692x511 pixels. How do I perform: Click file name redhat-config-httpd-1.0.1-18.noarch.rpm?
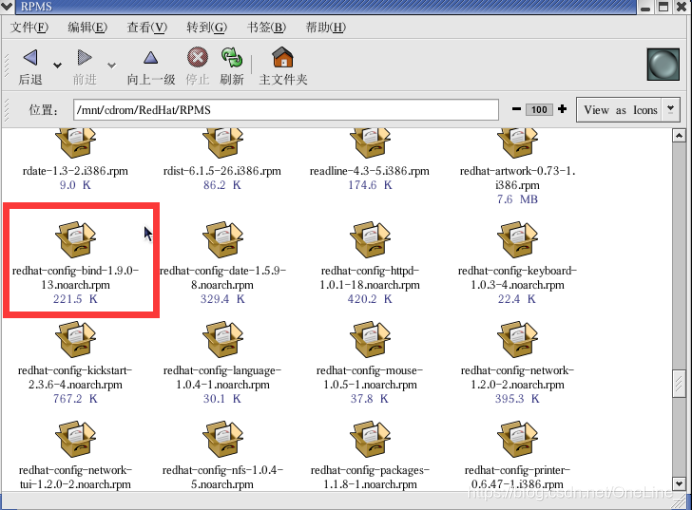(x=370, y=278)
